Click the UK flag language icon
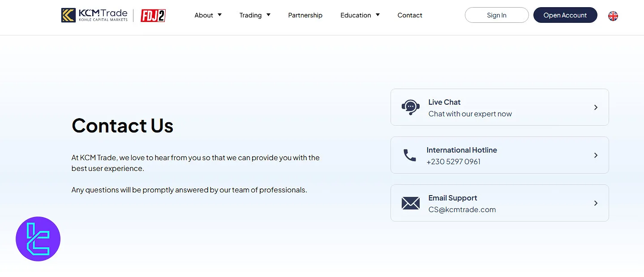The image size is (644, 277). 613,16
